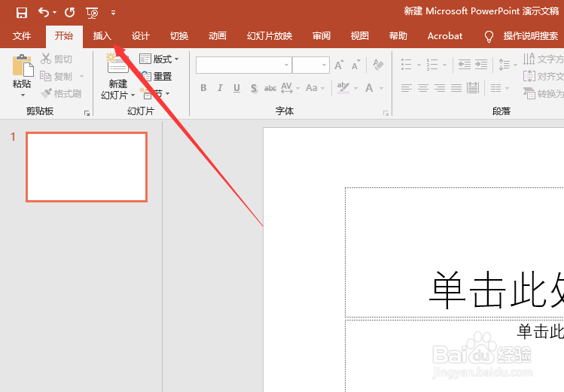Start slideshow from beginning icon
The width and height of the screenshot is (564, 392).
(x=92, y=14)
